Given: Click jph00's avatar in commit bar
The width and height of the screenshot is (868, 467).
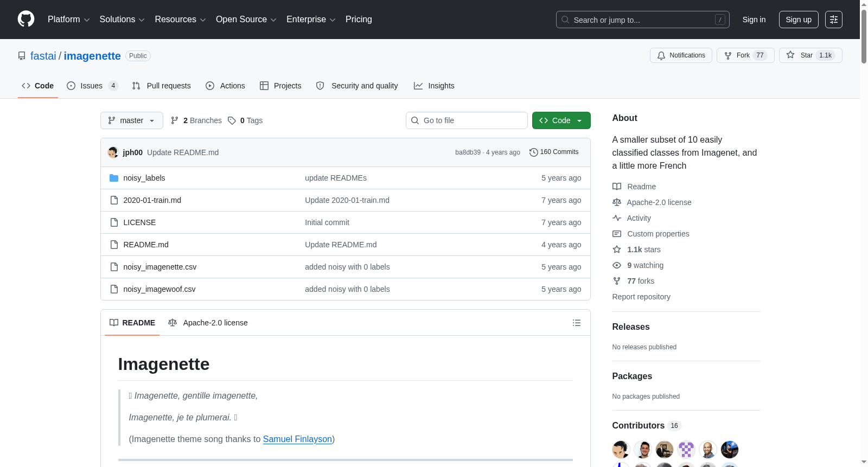Looking at the screenshot, I should 113,152.
